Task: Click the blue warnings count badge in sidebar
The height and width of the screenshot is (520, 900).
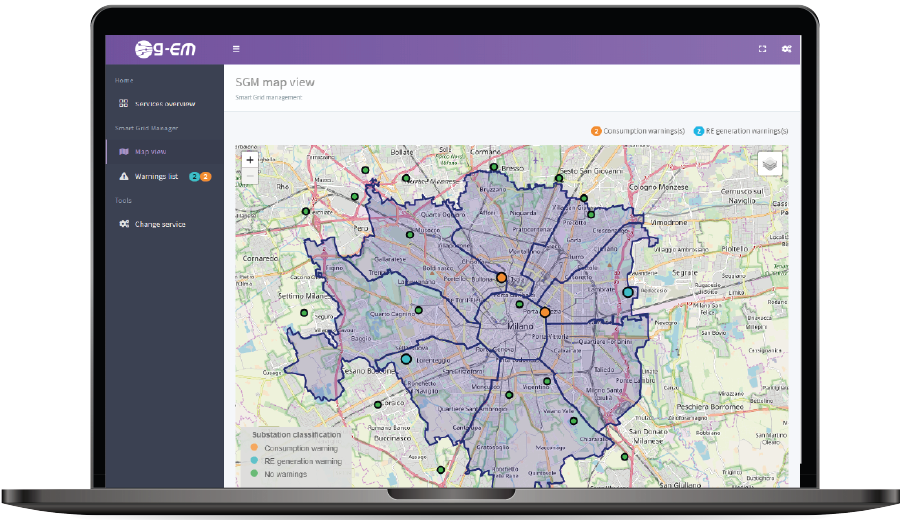Action: click(194, 177)
